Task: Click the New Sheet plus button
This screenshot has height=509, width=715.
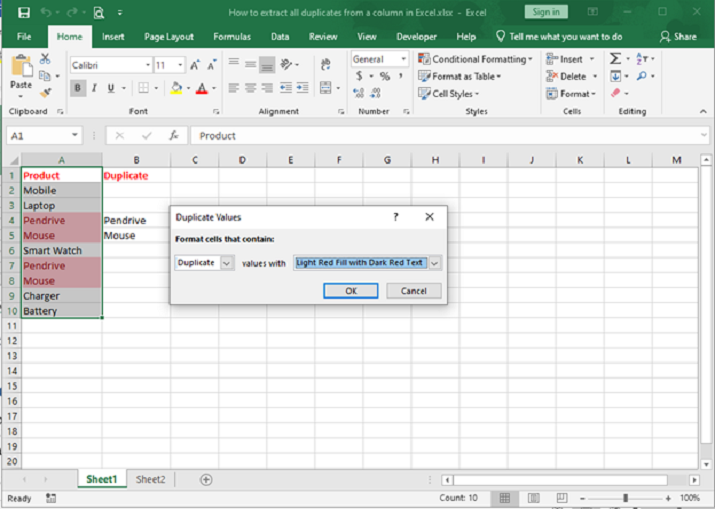Action: coord(206,479)
